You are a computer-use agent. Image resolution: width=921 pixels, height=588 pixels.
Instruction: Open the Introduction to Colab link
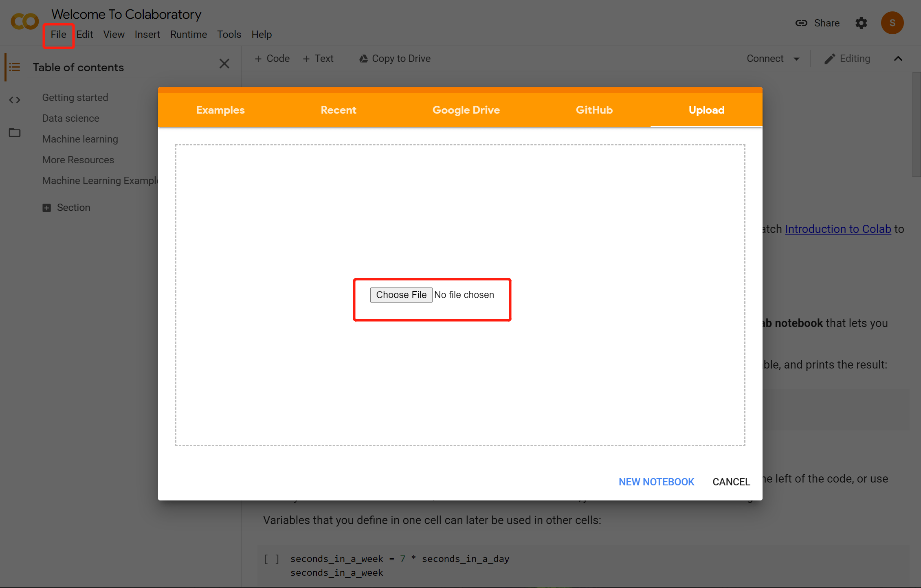click(837, 229)
